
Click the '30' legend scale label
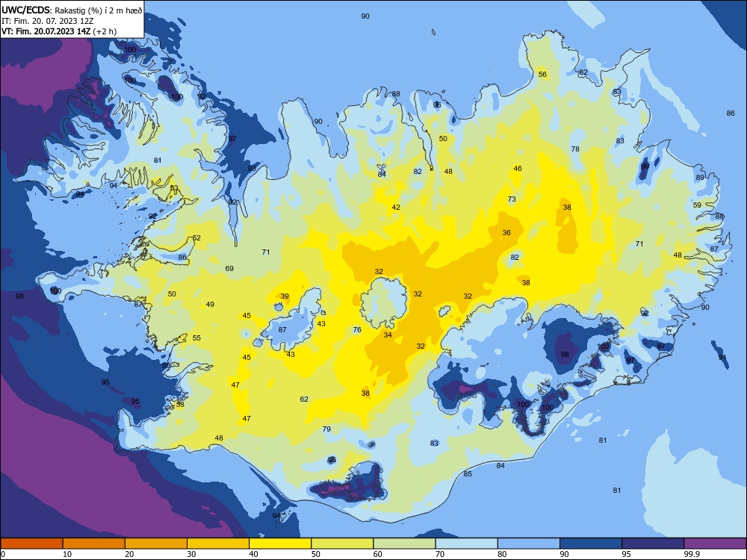[x=191, y=554]
